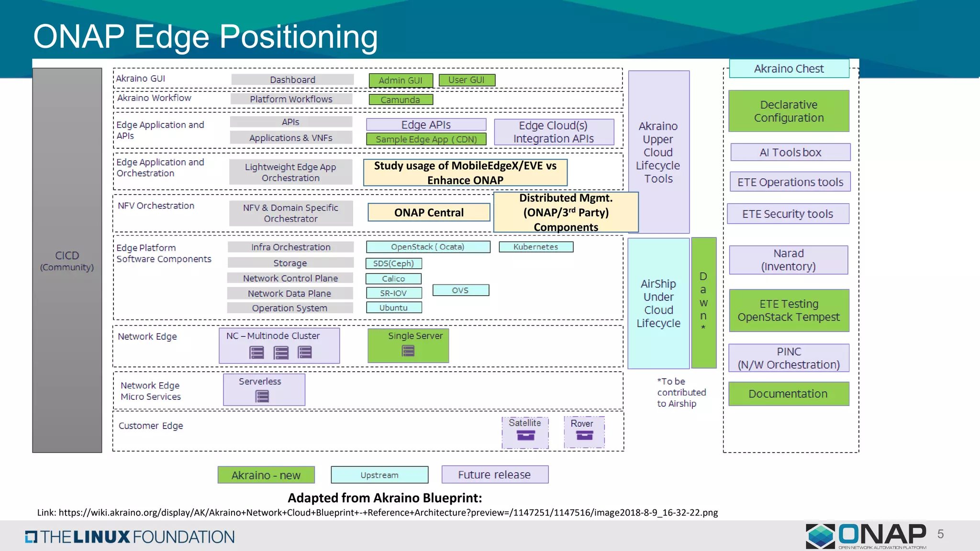Click last server icon in Multinode Cluster
Screen dimensions: 980x551
coord(305,353)
